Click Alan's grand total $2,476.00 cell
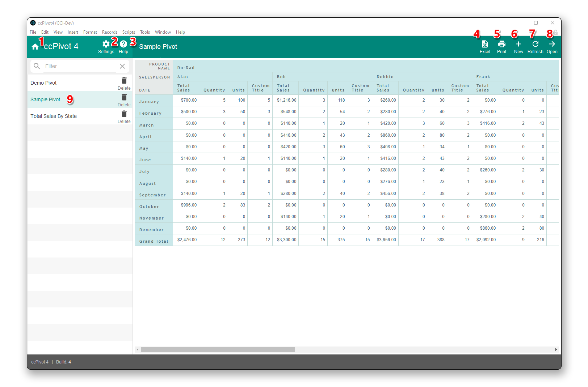Screen dimensions: 588x387 pyautogui.click(x=186, y=240)
